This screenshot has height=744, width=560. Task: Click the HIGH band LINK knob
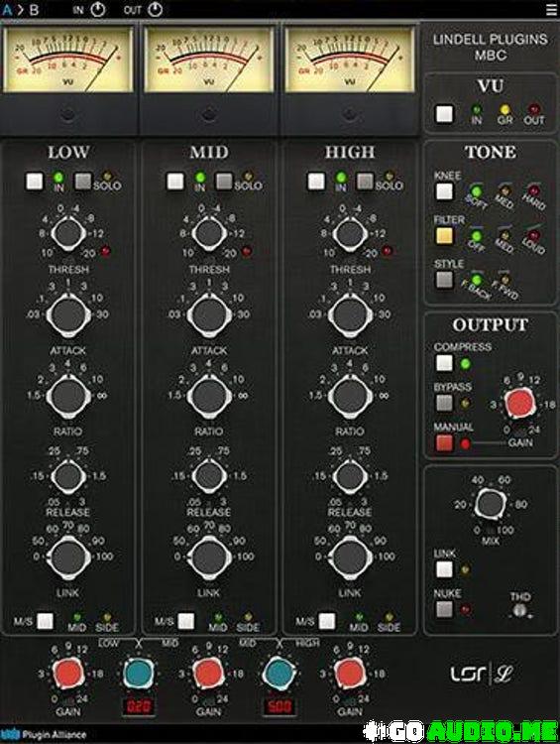pyautogui.click(x=350, y=558)
